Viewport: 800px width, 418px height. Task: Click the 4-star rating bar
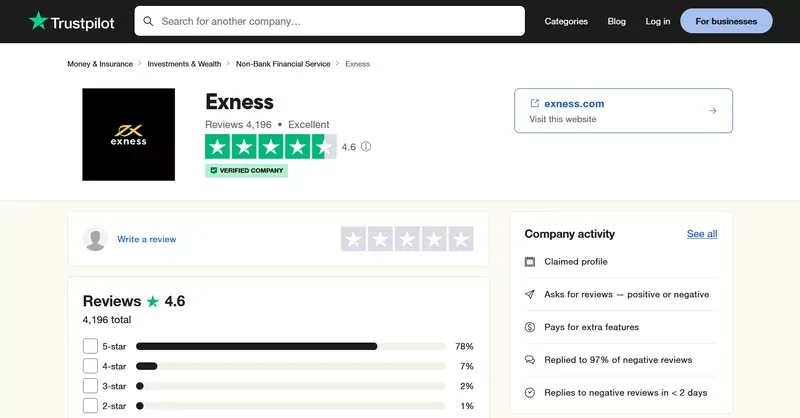pos(291,366)
